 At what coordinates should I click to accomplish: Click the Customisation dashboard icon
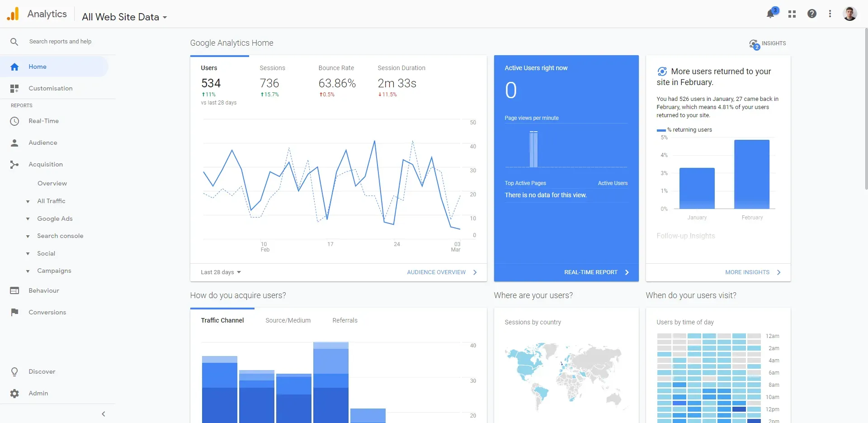click(14, 89)
